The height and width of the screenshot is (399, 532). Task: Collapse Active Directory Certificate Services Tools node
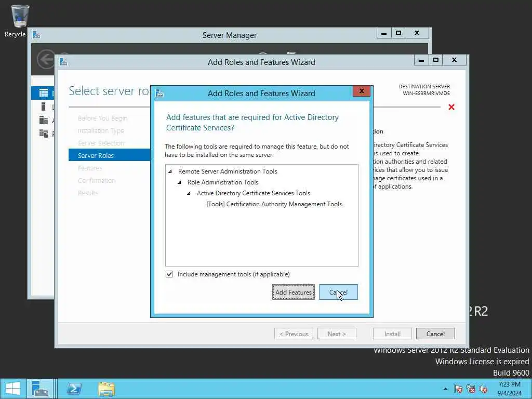pyautogui.click(x=189, y=193)
